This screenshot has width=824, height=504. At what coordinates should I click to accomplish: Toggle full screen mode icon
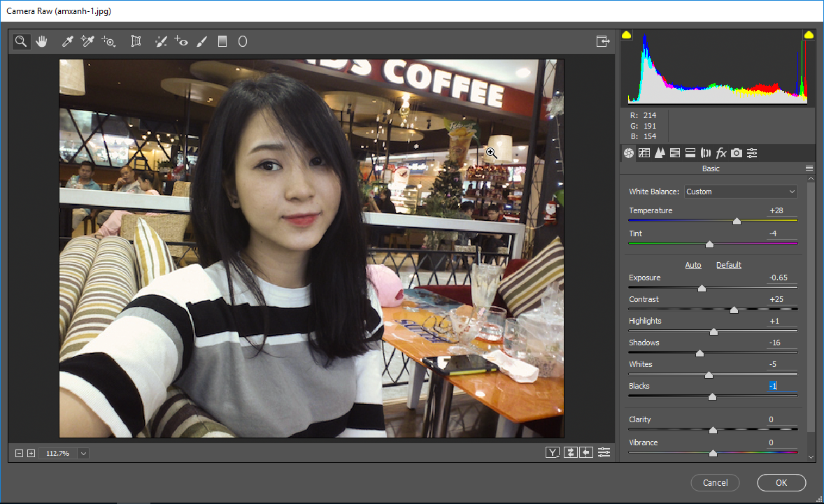point(603,41)
